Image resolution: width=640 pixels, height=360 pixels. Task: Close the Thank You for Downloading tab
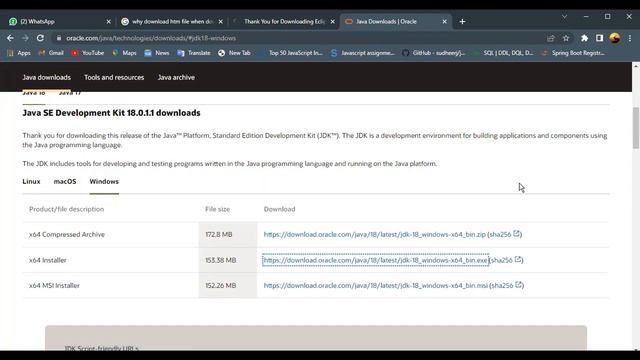333,22
